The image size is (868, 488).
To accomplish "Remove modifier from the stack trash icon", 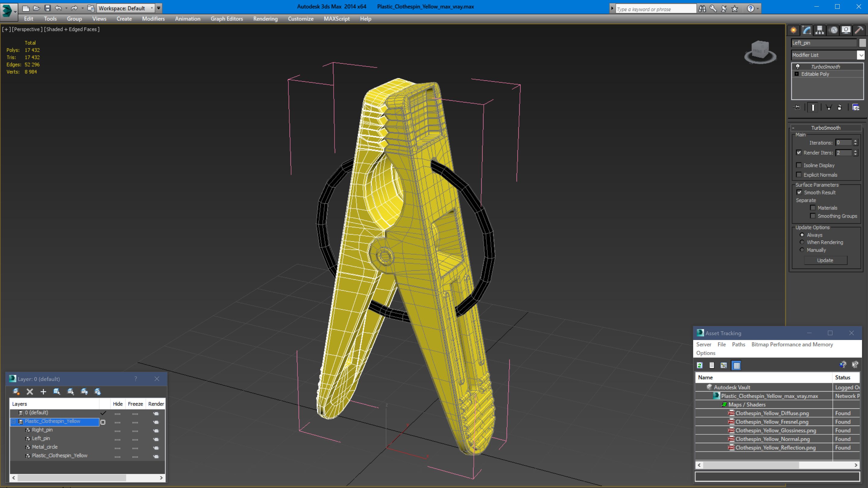I will point(840,108).
